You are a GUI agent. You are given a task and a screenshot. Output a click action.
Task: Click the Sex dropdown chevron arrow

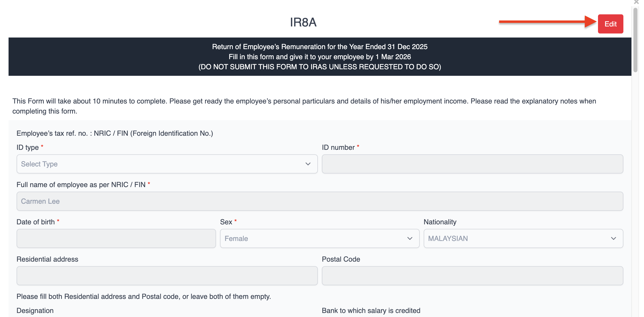[x=410, y=238]
